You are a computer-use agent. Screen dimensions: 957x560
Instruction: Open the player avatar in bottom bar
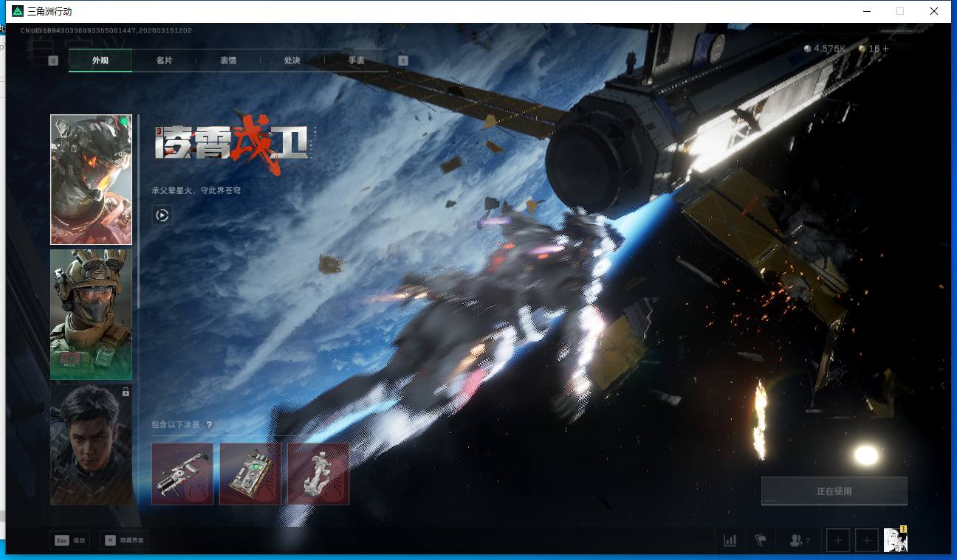[x=896, y=540]
